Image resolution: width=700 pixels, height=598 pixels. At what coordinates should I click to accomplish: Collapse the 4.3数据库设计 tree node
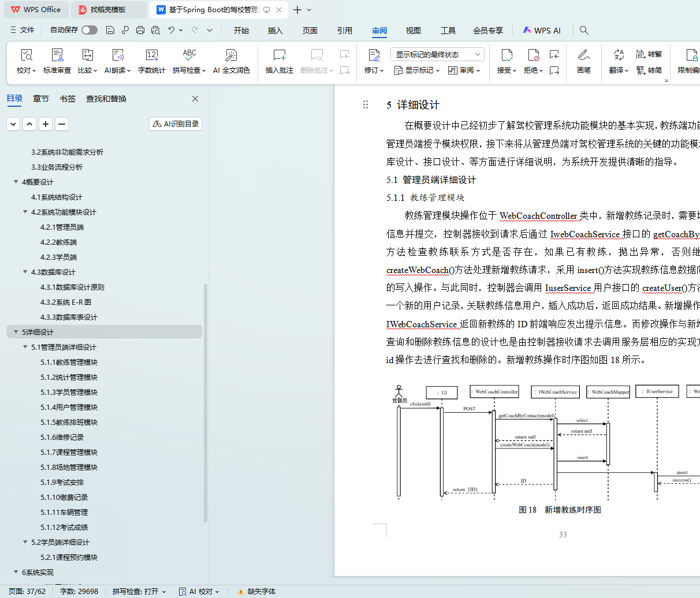point(25,272)
